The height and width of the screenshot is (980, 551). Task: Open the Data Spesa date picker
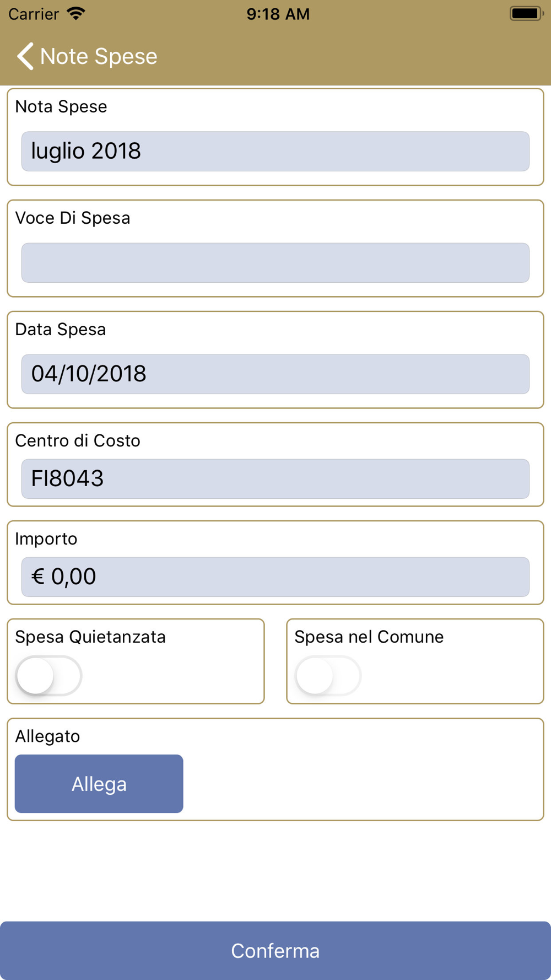pos(275,374)
